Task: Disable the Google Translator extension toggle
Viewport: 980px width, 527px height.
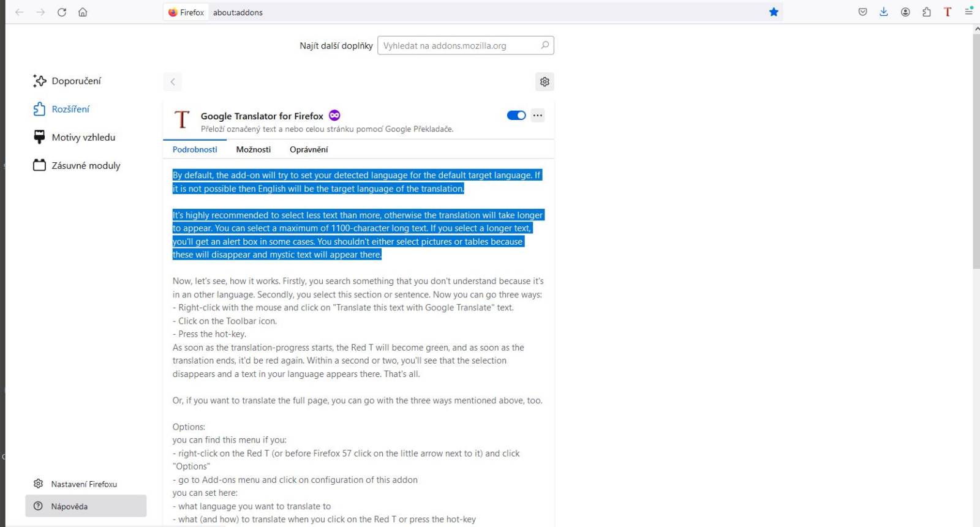Action: (516, 115)
